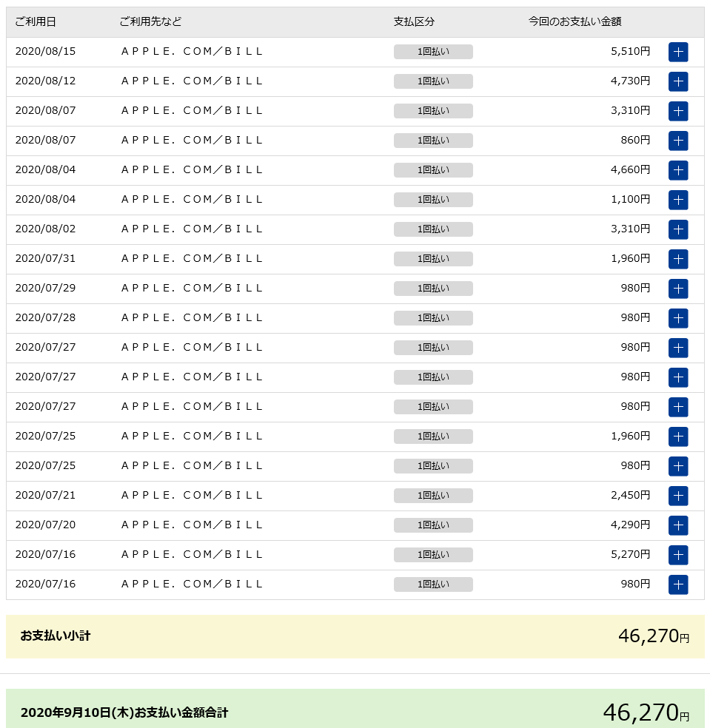Open details of 2020/08/07 3,310円 charge
710x728 pixels.
(x=678, y=111)
